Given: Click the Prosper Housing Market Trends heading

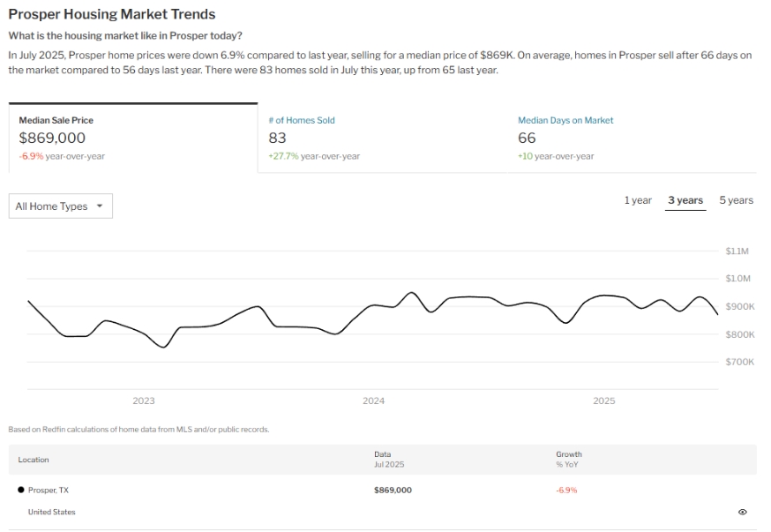Looking at the screenshot, I should coord(112,14).
